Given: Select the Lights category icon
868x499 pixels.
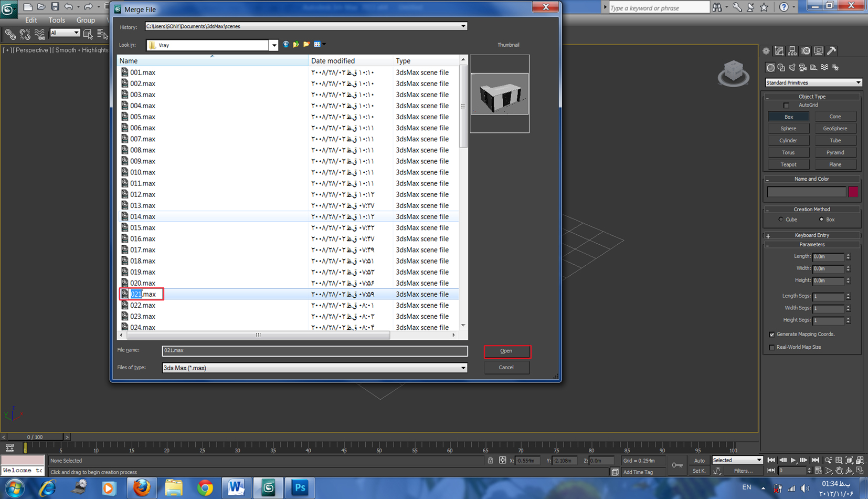Looking at the screenshot, I should coord(792,67).
